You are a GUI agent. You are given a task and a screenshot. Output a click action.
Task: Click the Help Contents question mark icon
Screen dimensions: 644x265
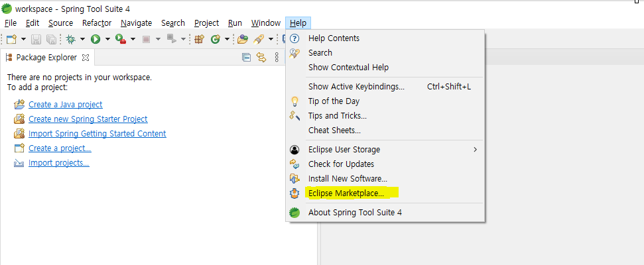pyautogui.click(x=295, y=38)
